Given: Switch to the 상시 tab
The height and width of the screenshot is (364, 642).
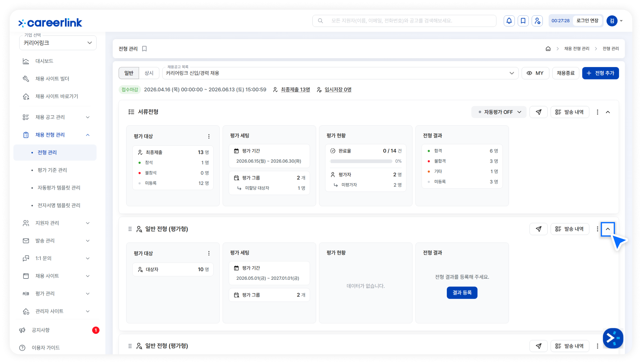Looking at the screenshot, I should point(149,73).
